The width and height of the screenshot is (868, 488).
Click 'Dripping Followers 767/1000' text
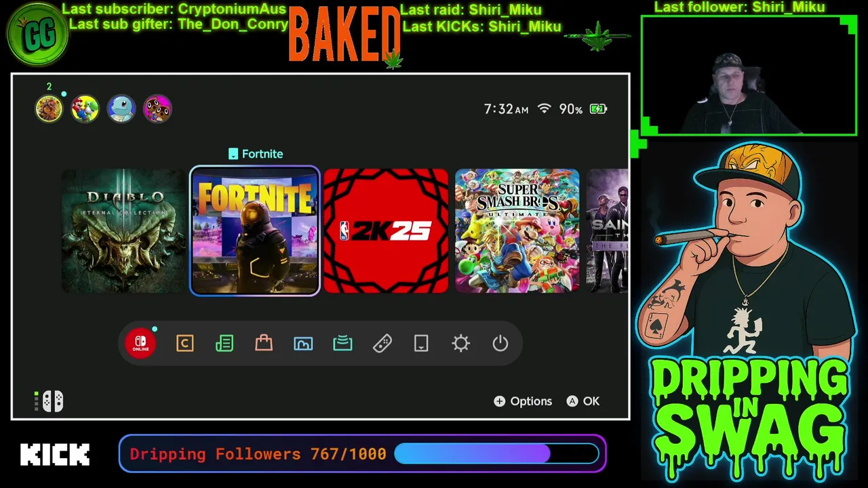[258, 454]
